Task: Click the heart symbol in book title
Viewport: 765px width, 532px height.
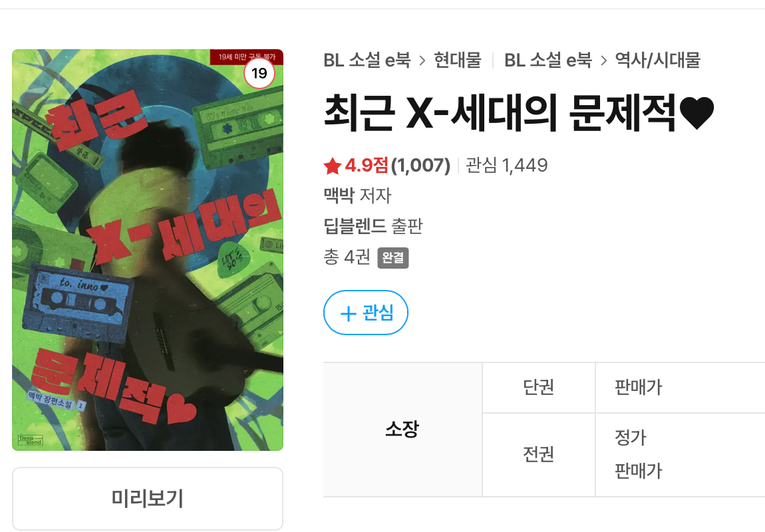Action: pyautogui.click(x=696, y=112)
